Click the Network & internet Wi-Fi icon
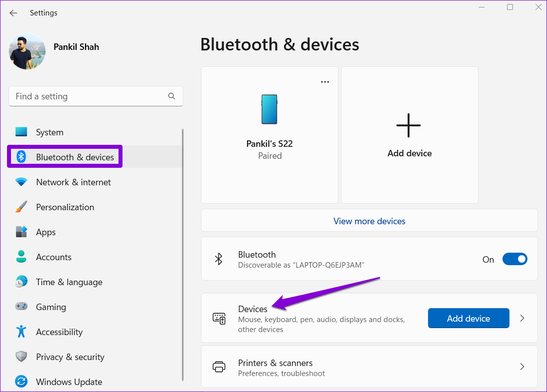The image size is (547, 392). [x=21, y=182]
